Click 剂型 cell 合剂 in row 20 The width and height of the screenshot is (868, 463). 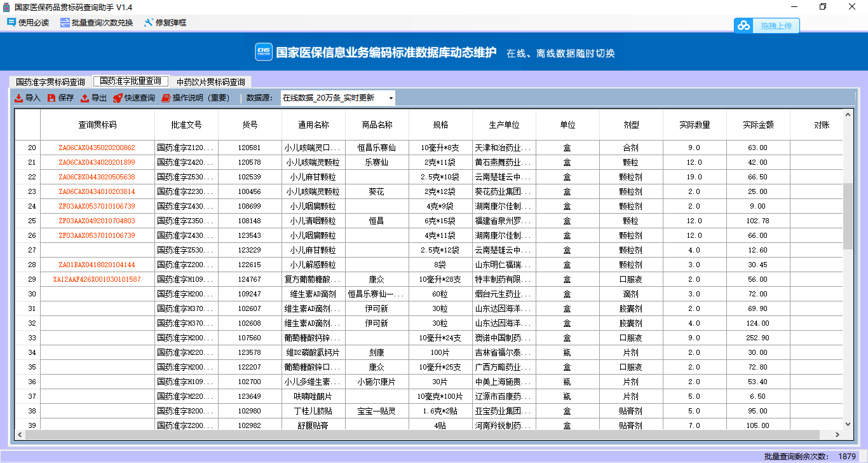[631, 148]
